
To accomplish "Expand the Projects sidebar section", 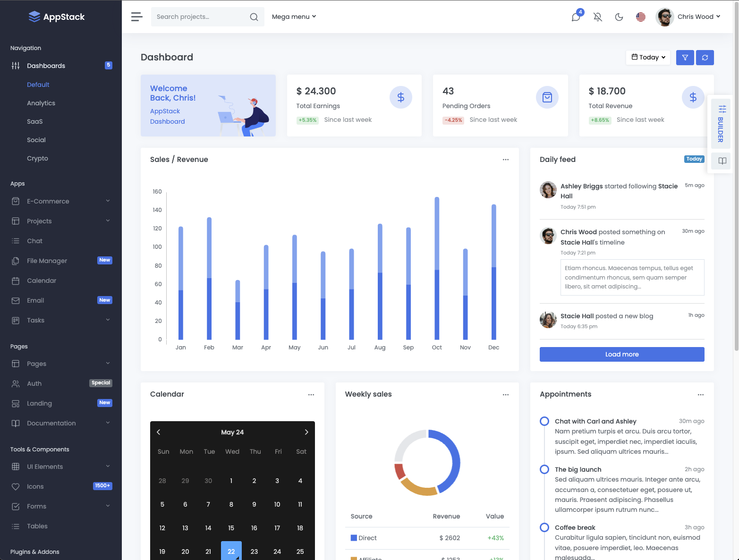I will [x=61, y=221].
